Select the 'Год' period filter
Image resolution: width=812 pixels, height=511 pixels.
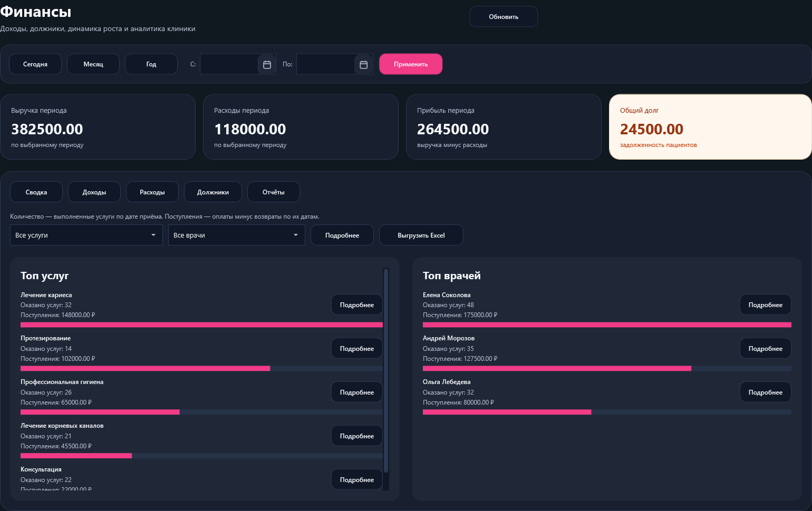coord(151,64)
